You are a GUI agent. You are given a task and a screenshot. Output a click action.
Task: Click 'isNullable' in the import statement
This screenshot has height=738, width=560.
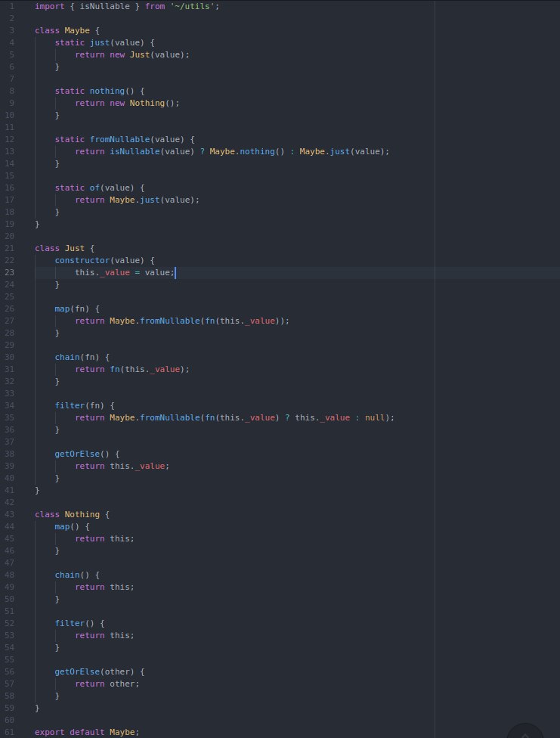click(x=104, y=6)
